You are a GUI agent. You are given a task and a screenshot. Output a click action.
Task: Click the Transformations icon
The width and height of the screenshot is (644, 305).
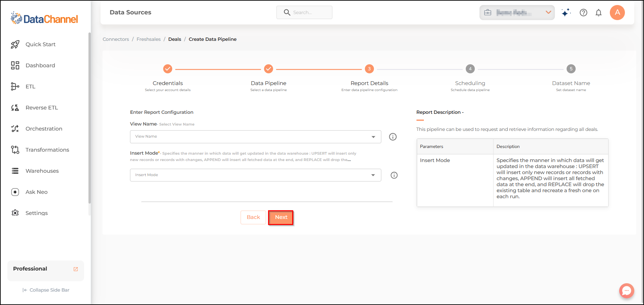tap(15, 150)
